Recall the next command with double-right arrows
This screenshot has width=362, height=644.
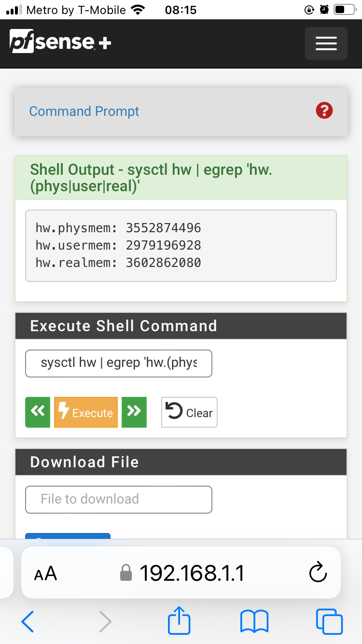tap(134, 412)
